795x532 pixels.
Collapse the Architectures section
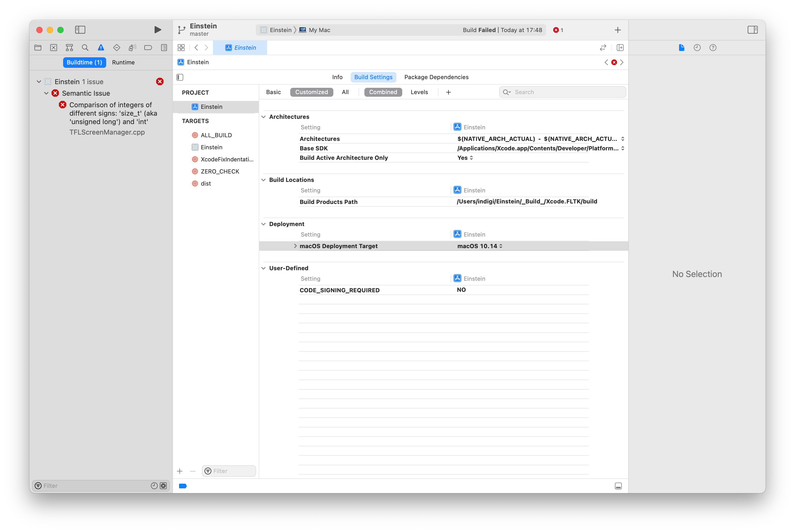click(264, 116)
